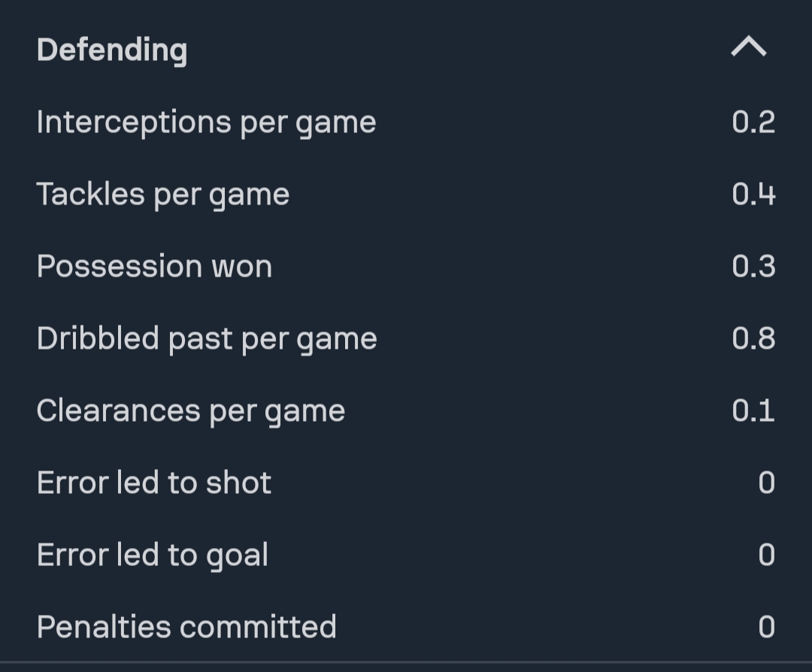812x672 pixels.
Task: Select the Dribbled past per game label
Action: tap(207, 338)
